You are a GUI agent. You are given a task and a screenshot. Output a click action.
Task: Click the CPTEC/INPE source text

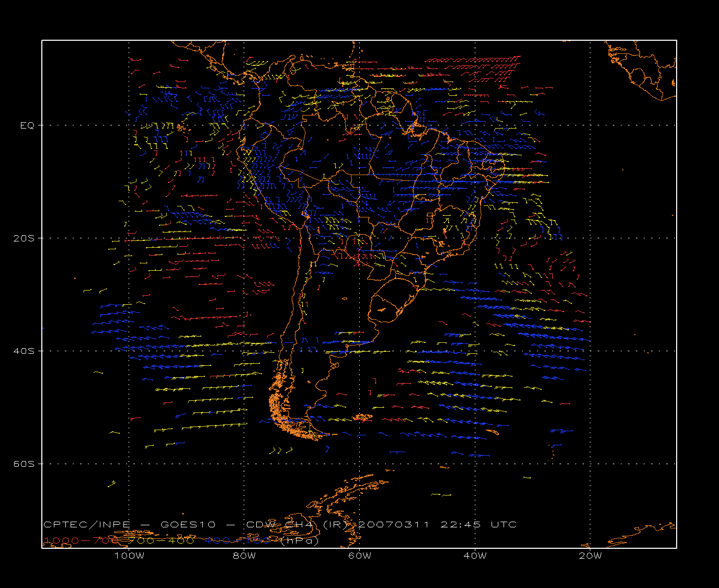(87, 525)
